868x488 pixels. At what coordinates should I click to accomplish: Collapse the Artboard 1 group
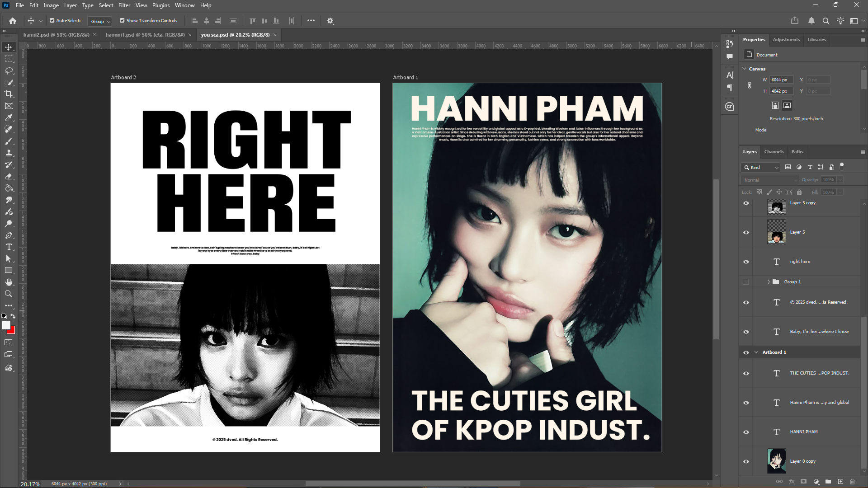(x=756, y=352)
